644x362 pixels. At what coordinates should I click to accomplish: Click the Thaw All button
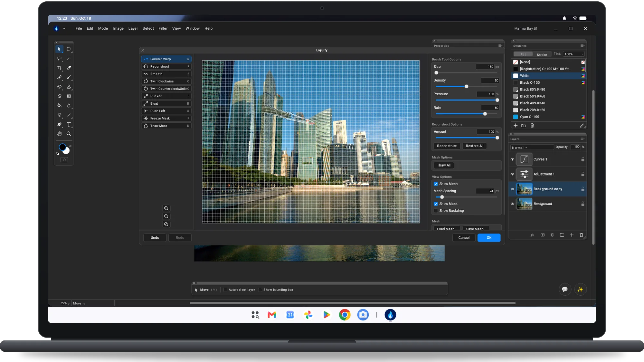(444, 165)
